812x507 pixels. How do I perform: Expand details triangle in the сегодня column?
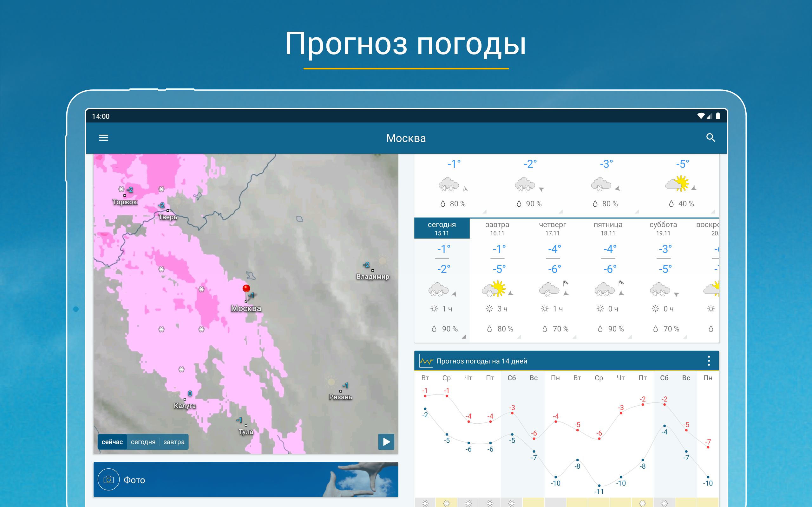(x=463, y=337)
